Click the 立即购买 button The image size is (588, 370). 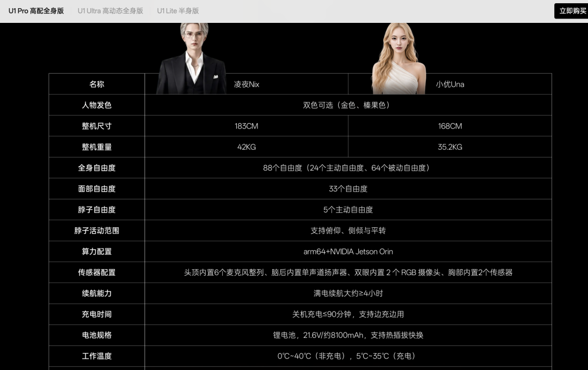click(572, 11)
